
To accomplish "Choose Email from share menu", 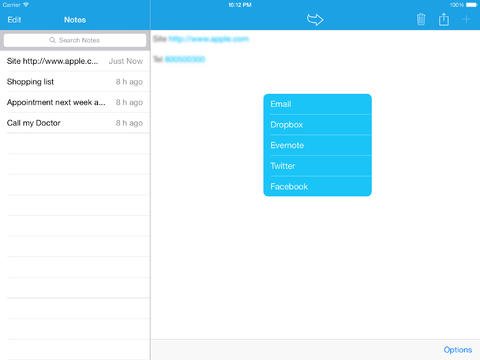I will click(317, 104).
